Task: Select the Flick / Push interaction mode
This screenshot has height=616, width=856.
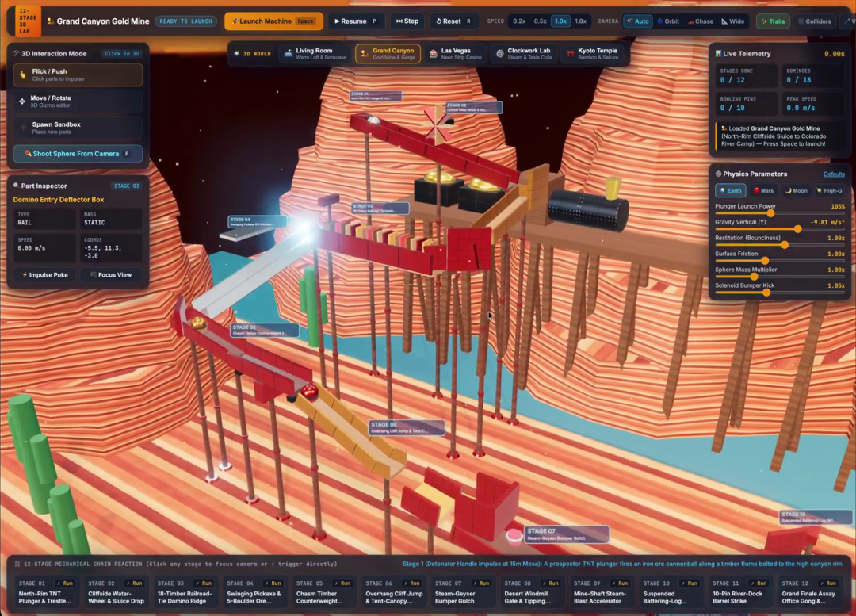Action: pos(78,75)
